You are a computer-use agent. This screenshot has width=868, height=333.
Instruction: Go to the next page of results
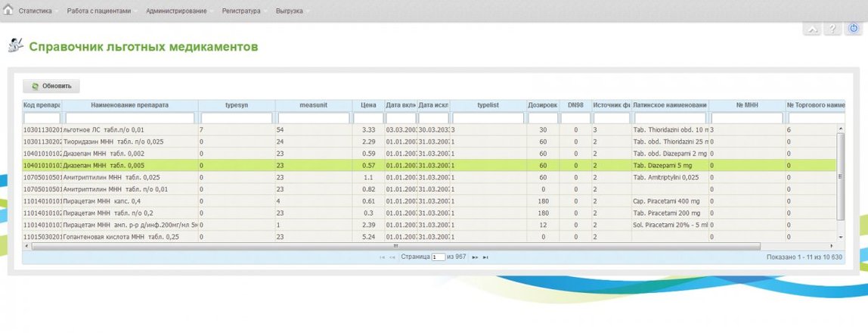tap(475, 258)
